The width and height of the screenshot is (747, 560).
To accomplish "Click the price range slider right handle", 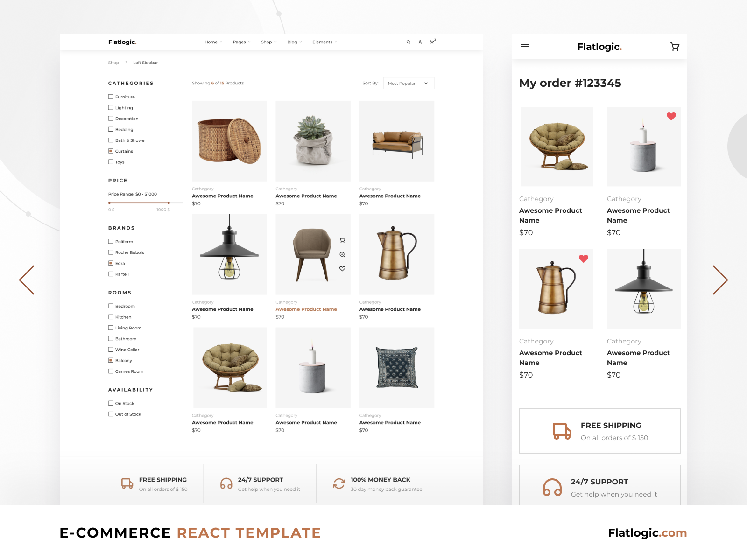I will click(x=169, y=203).
